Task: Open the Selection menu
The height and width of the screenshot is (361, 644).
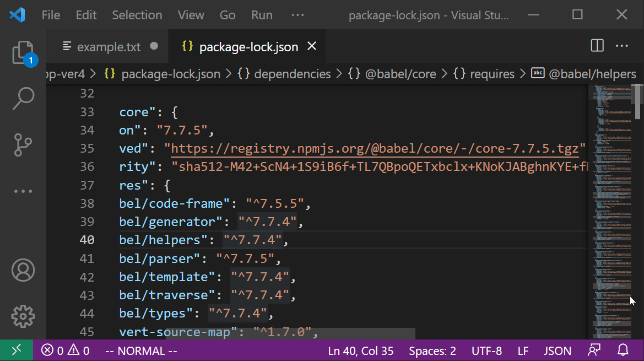Action: point(137,15)
